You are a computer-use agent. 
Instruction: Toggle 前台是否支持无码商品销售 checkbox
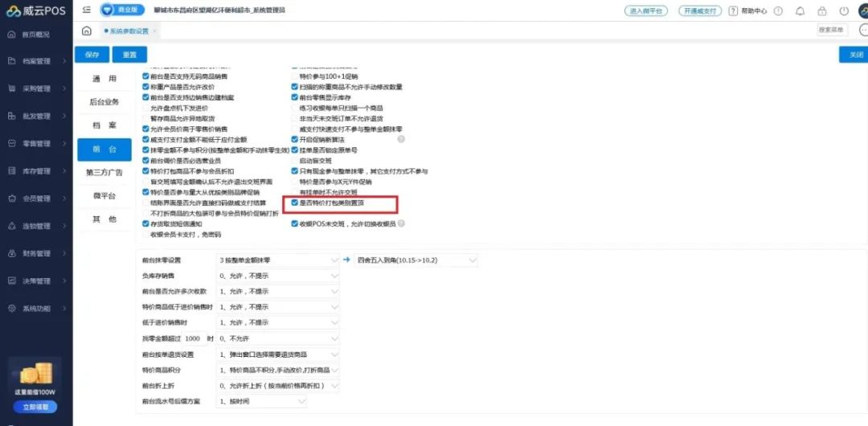[x=145, y=76]
